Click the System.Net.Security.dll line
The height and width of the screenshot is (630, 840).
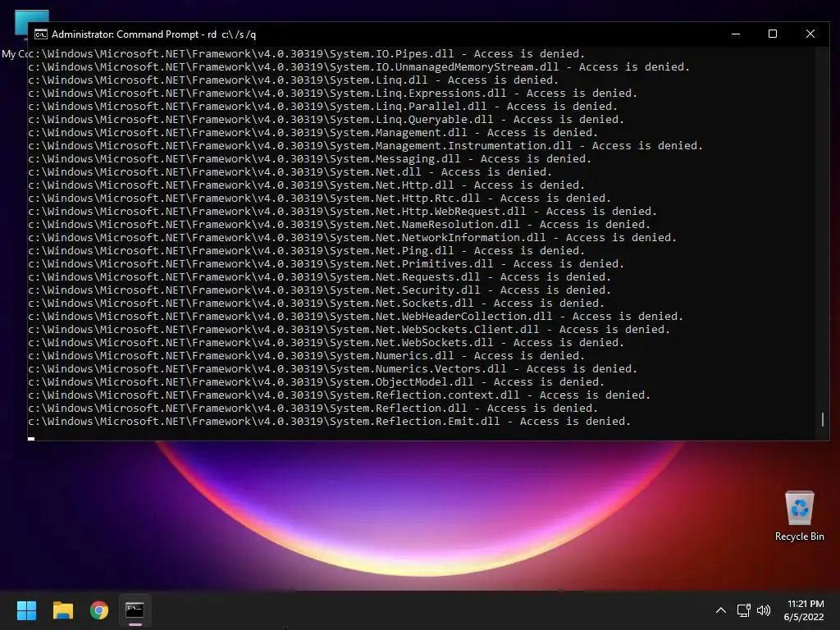[320, 290]
